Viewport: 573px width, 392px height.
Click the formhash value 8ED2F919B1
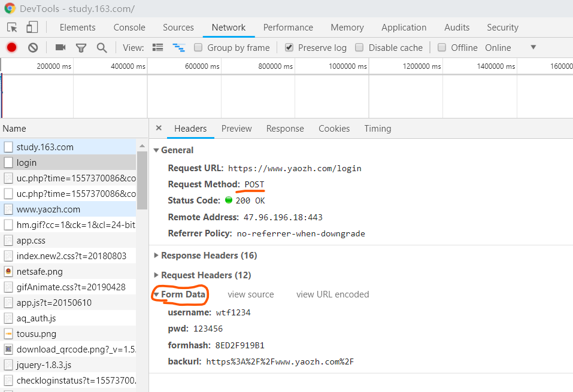(x=239, y=345)
